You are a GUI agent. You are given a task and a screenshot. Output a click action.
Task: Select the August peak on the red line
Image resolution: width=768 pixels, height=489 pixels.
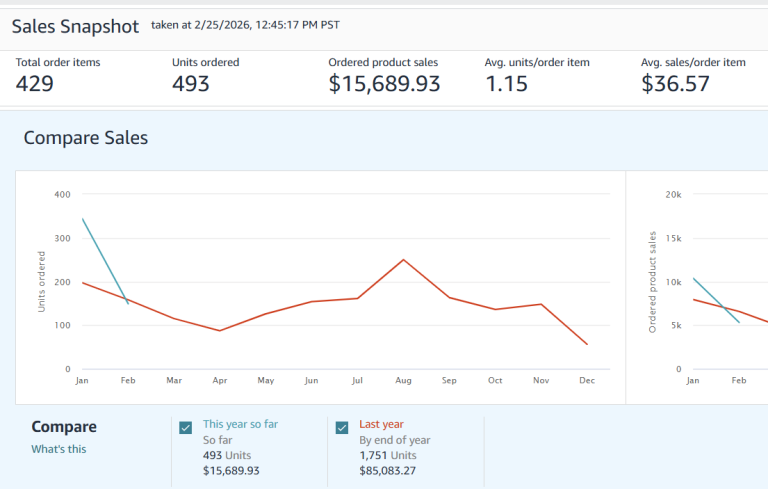[x=403, y=260]
